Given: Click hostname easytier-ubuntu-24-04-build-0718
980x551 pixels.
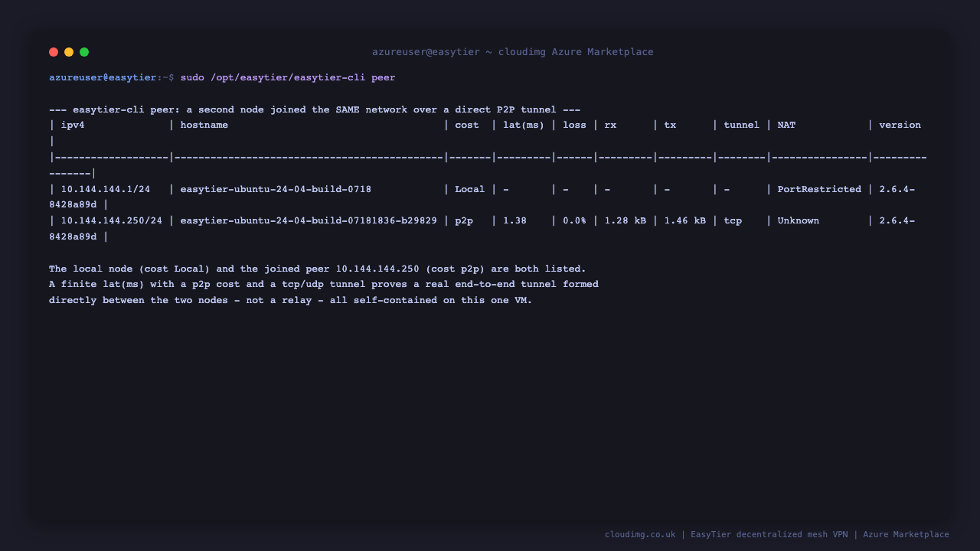Looking at the screenshot, I should pos(276,189).
